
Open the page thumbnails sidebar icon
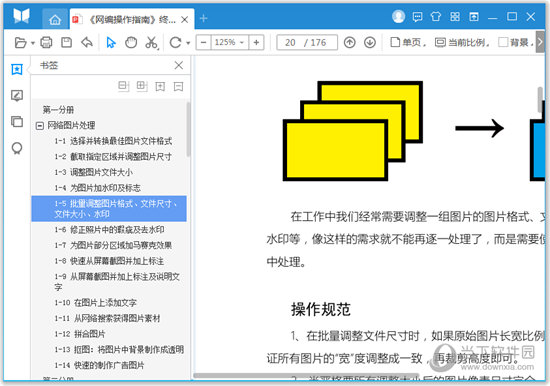tap(17, 122)
